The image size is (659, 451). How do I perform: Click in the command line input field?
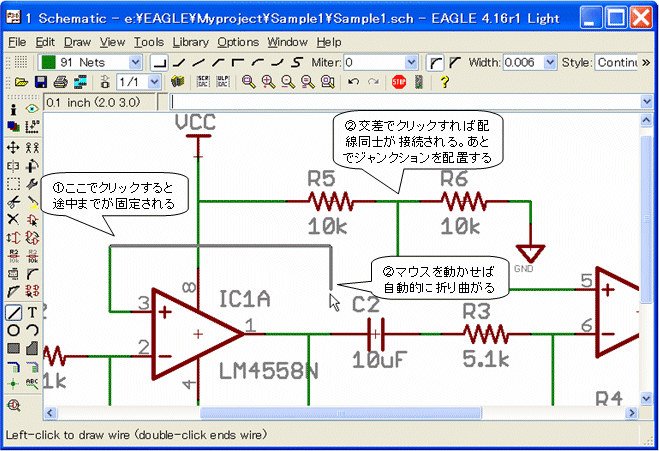coord(406,101)
